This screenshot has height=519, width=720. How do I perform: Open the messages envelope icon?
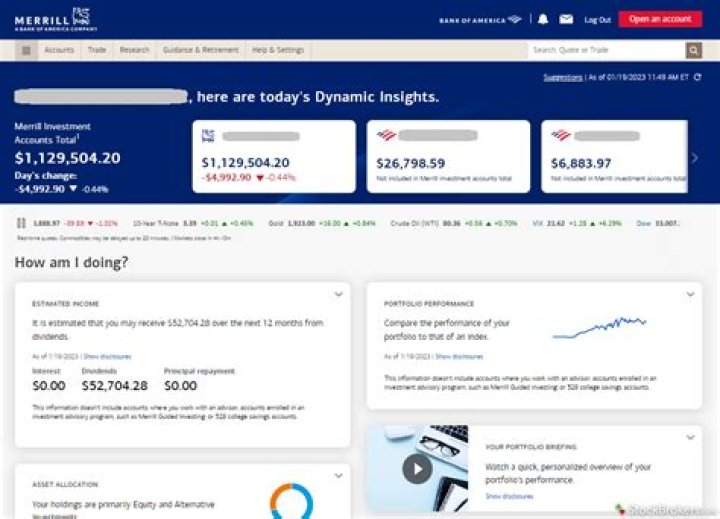[x=566, y=19]
